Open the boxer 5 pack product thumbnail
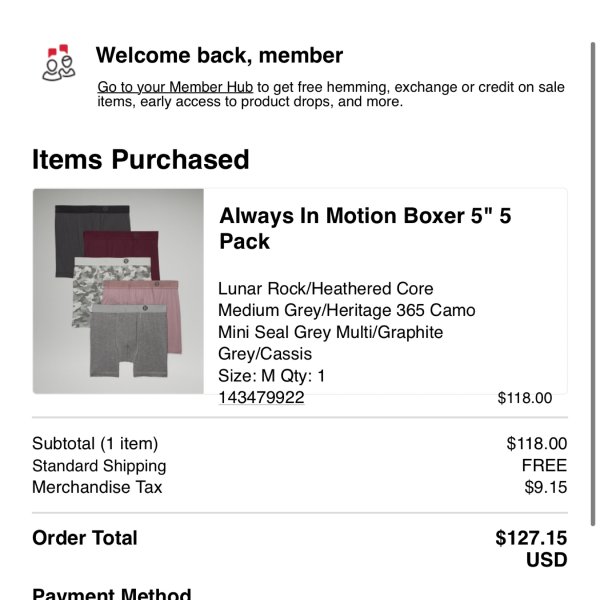Screen dimensions: 600x600 pyautogui.click(x=118, y=291)
